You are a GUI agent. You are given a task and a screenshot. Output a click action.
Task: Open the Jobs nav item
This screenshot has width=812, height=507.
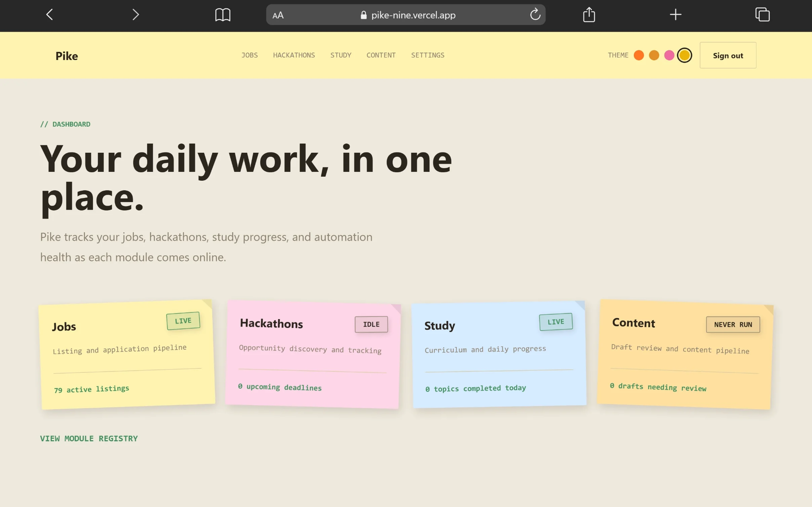[249, 55]
